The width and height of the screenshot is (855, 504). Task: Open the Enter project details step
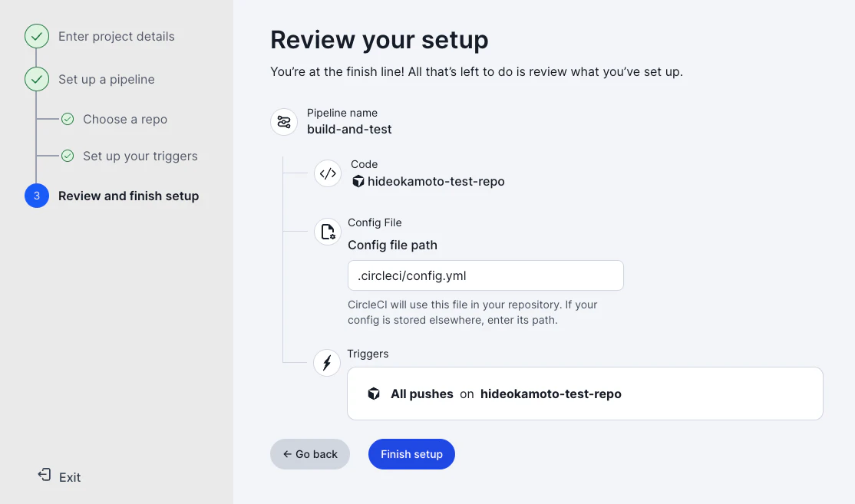click(116, 37)
